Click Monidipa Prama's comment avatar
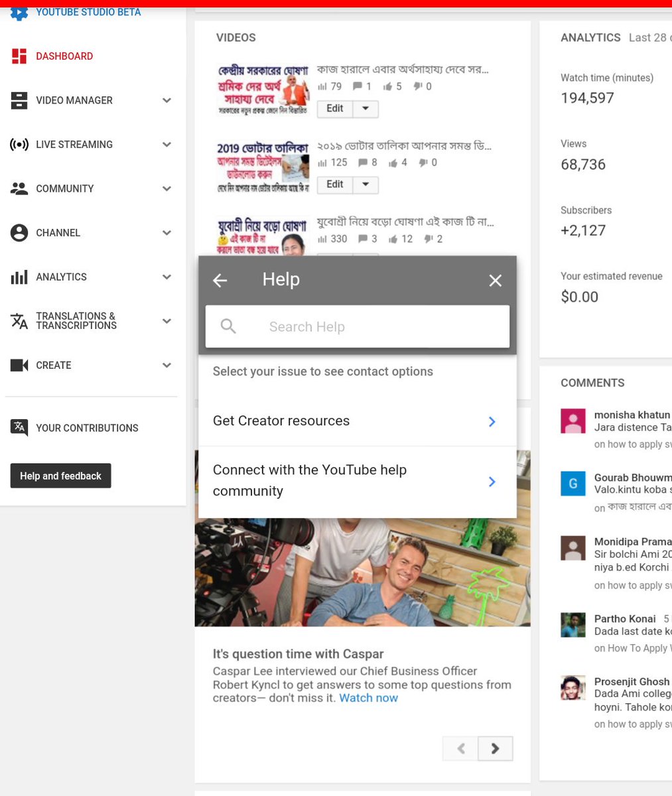 [x=573, y=548]
